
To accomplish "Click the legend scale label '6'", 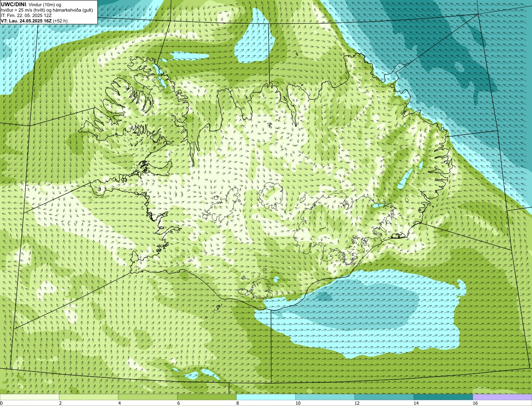I will point(179,403).
